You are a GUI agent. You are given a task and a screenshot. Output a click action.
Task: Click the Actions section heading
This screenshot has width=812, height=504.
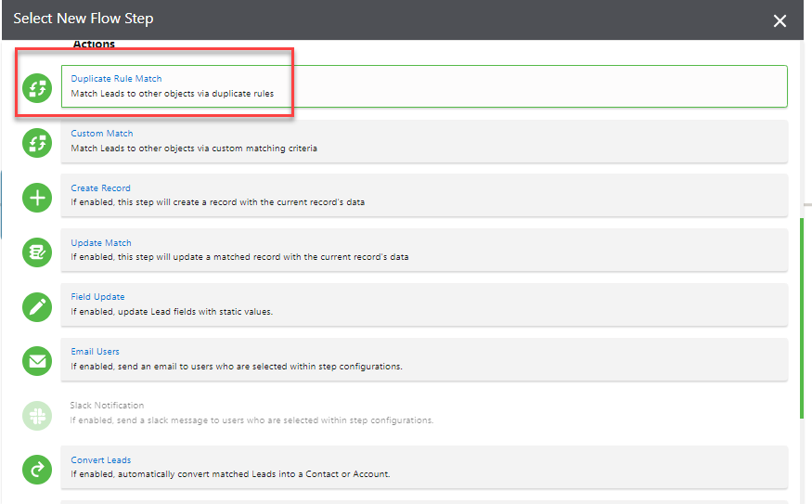tap(94, 45)
